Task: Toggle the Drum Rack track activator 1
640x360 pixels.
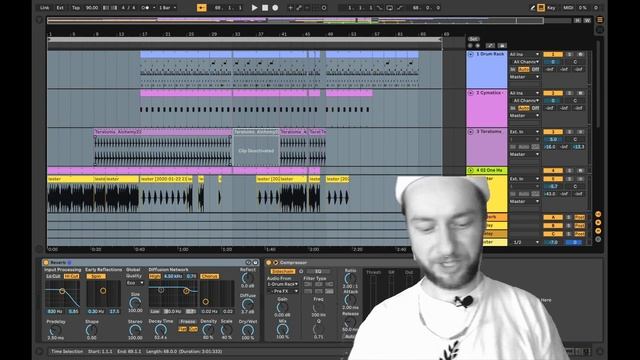Action: [553, 54]
